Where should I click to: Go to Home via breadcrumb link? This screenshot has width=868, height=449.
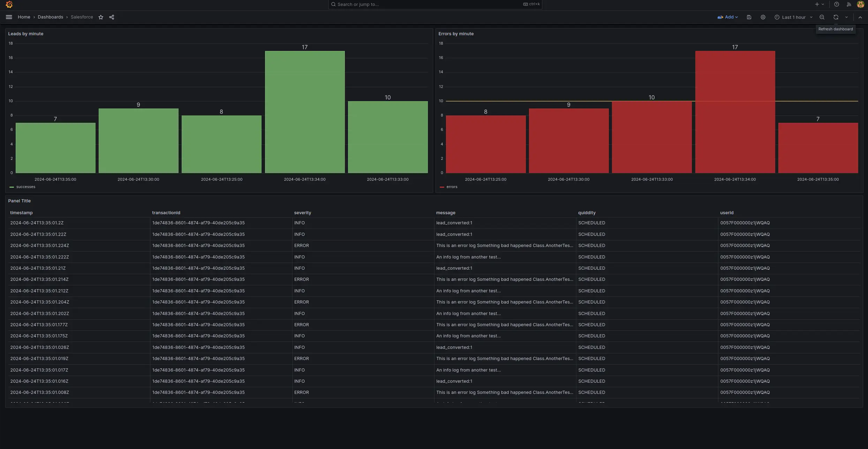24,17
